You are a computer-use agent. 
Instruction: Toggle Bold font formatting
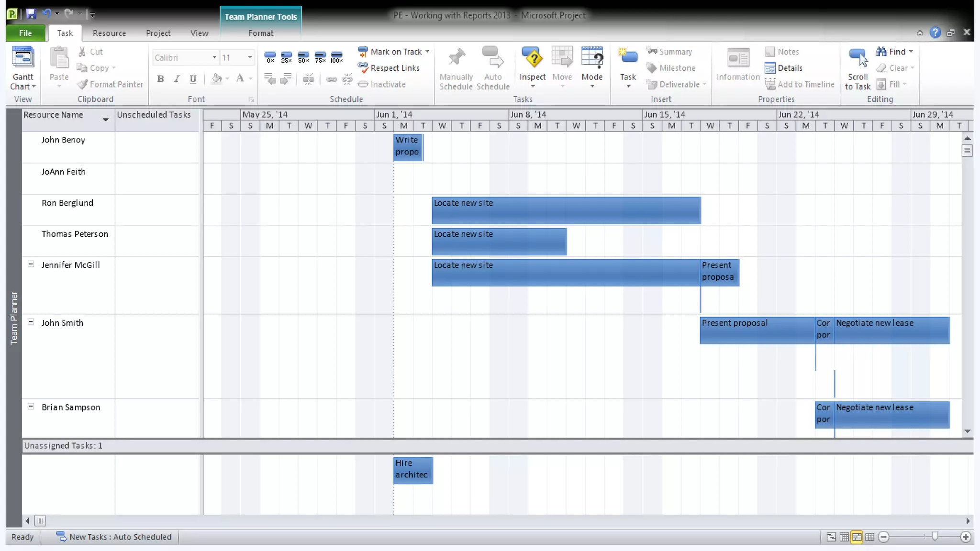coord(160,79)
